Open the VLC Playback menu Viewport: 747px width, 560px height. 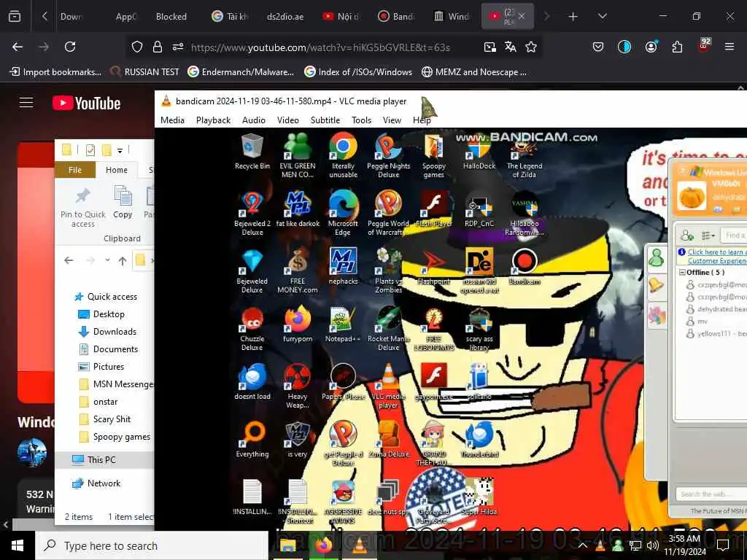(214, 120)
